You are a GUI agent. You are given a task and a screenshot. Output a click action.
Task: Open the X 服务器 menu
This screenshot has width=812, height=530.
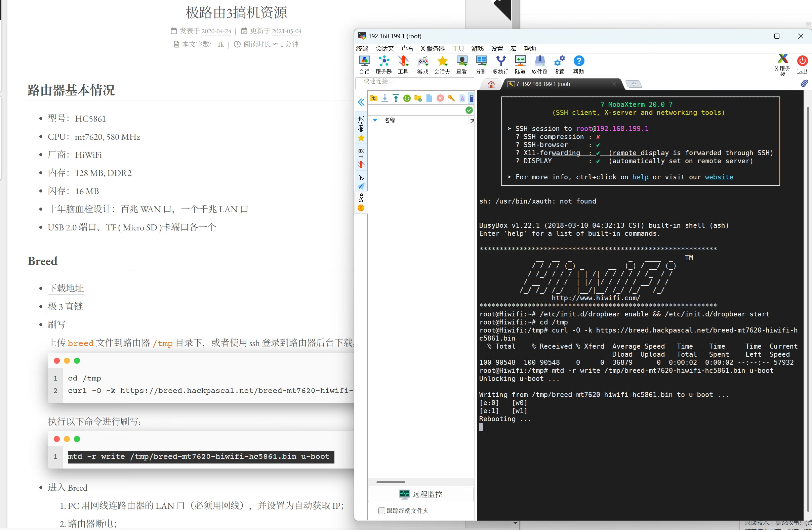point(433,48)
